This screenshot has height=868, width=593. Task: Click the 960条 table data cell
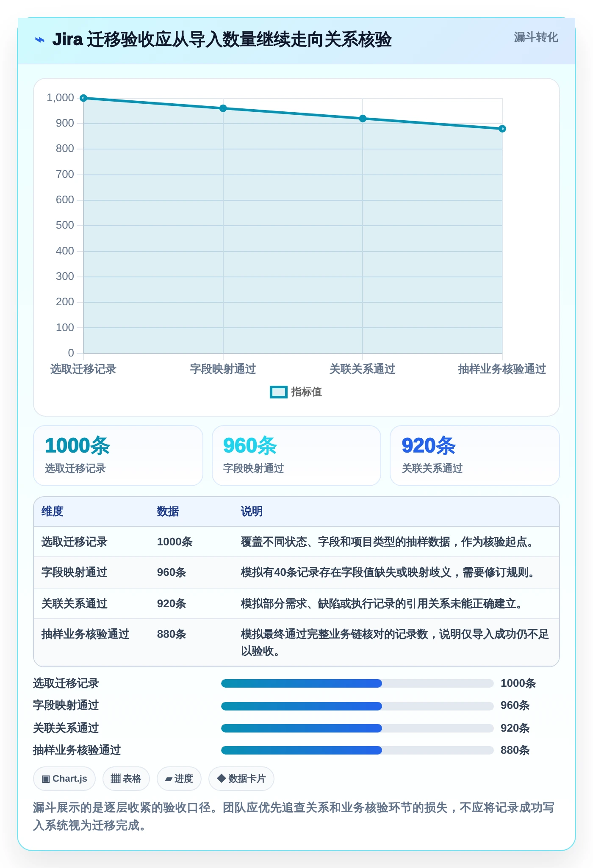point(172,572)
